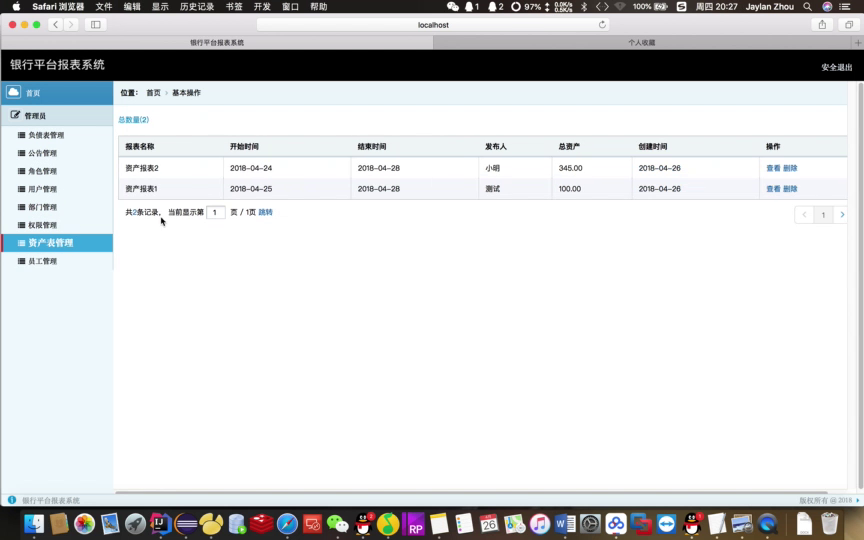Open a new Safari tab with plus button

click(x=857, y=42)
